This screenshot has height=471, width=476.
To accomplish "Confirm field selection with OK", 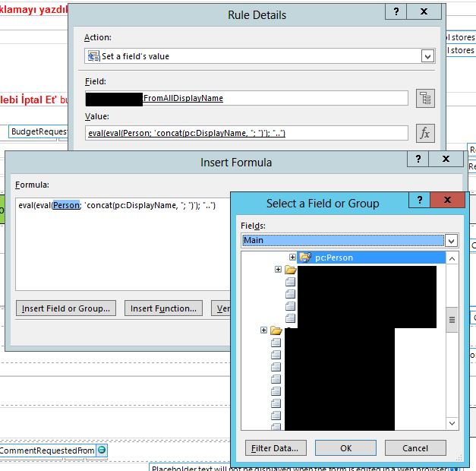I will (345, 447).
